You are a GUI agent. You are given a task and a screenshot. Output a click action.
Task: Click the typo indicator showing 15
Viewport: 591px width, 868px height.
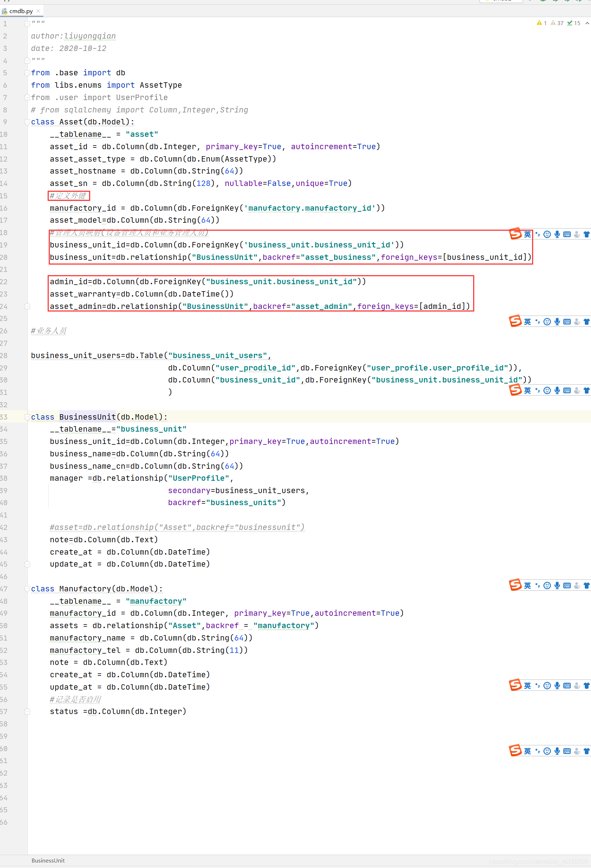tap(574, 23)
